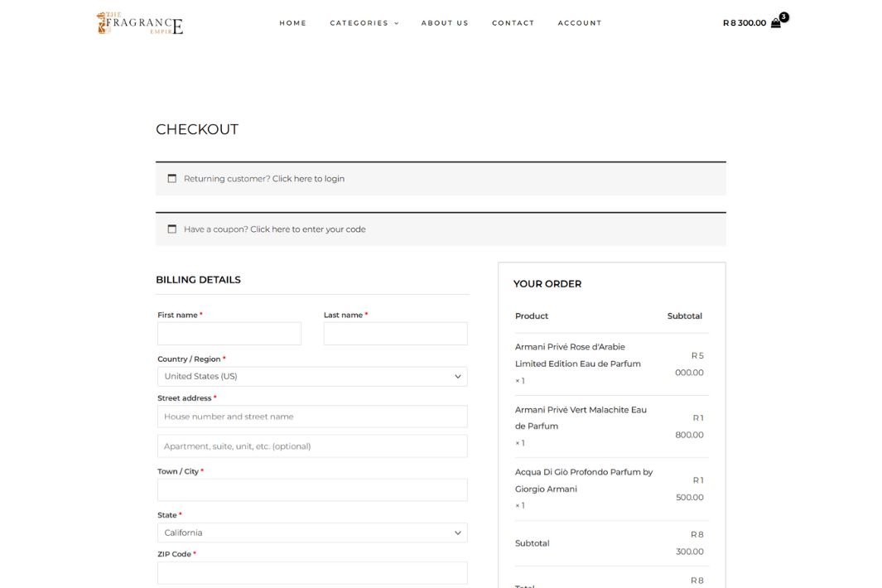Viewport: 882px width, 588px height.
Task: Focus the First name field
Action: click(229, 334)
